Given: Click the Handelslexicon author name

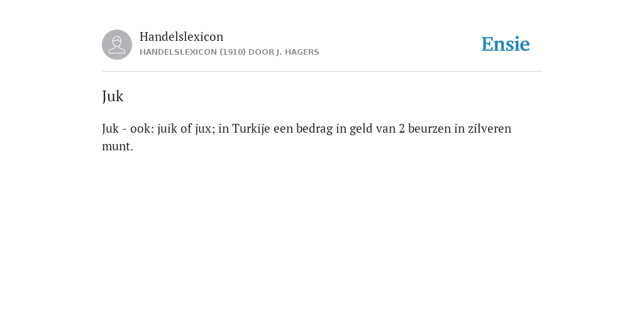Looking at the screenshot, I should (182, 36).
